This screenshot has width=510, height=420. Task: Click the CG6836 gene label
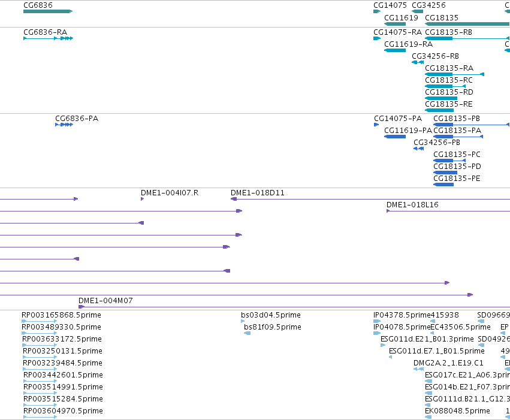38,5
